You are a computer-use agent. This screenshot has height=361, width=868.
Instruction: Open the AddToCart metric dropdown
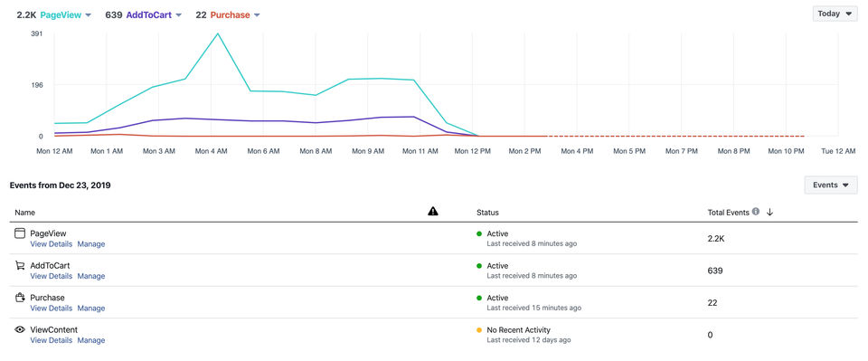[178, 15]
